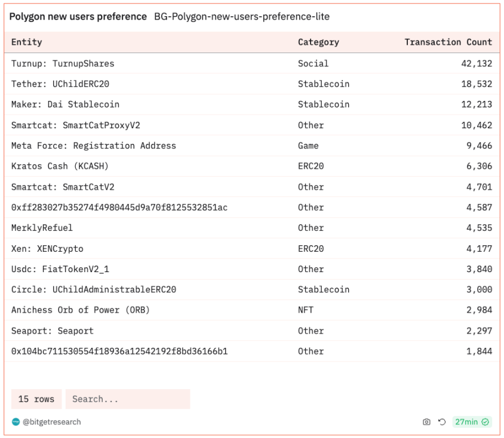Open the Polygon new users preference title

(78, 17)
